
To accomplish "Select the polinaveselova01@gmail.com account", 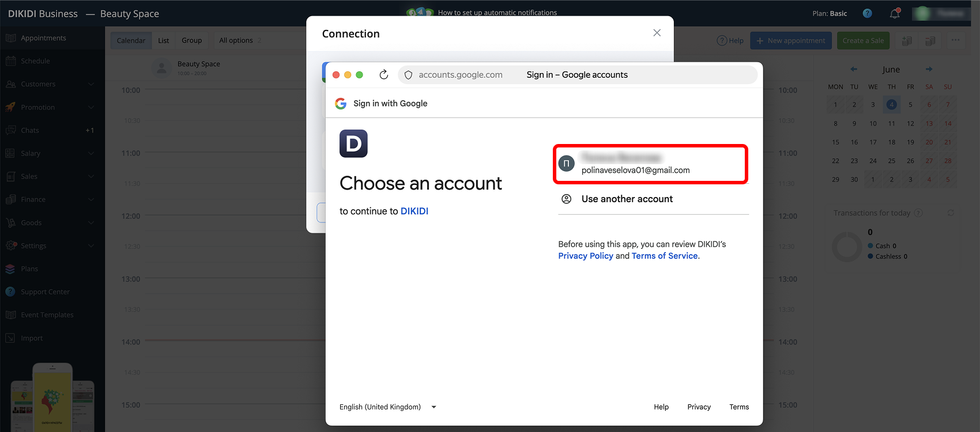I will coord(650,164).
